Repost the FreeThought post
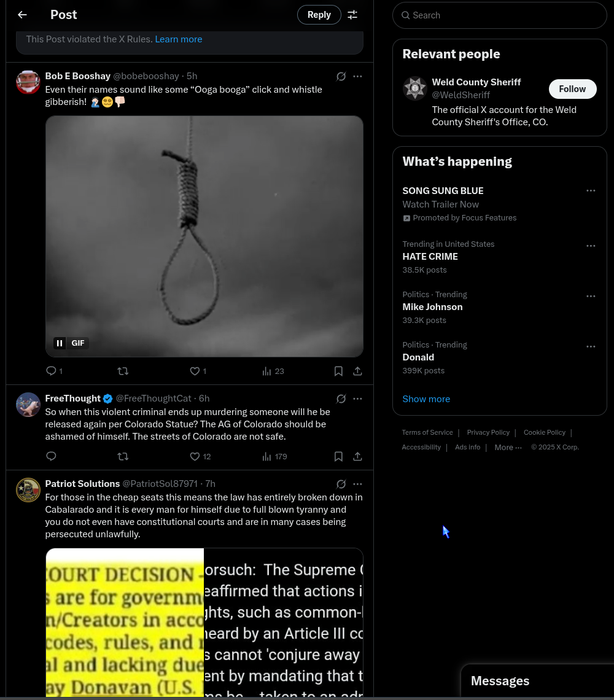The image size is (614, 700). click(x=123, y=456)
